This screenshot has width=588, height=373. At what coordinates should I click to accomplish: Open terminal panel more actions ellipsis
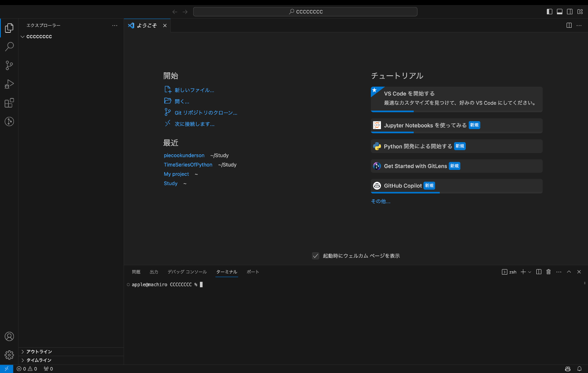coord(559,272)
